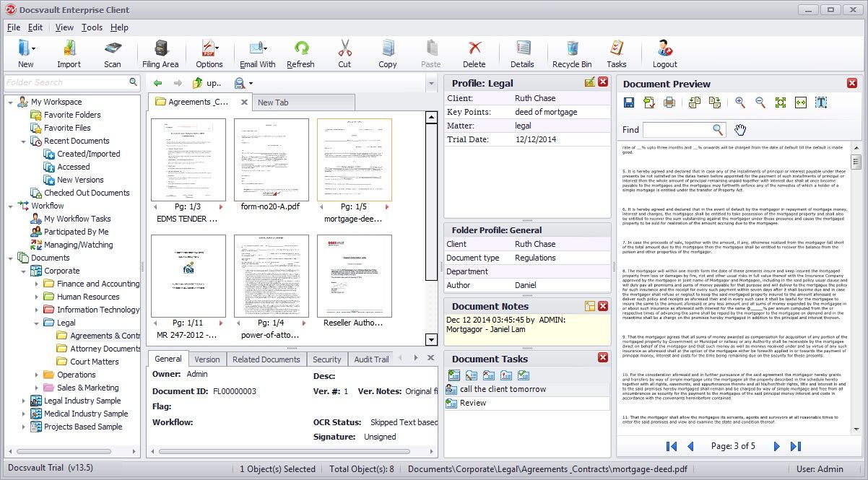The image size is (868, 480).
Task: Switch to the Audit Trail tab
Action: pos(371,359)
